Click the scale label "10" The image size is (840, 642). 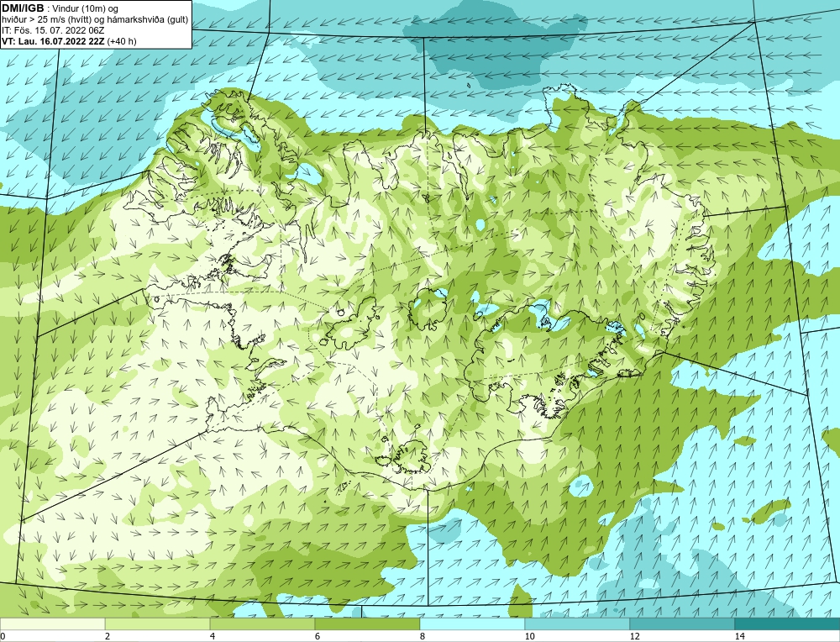530,636
